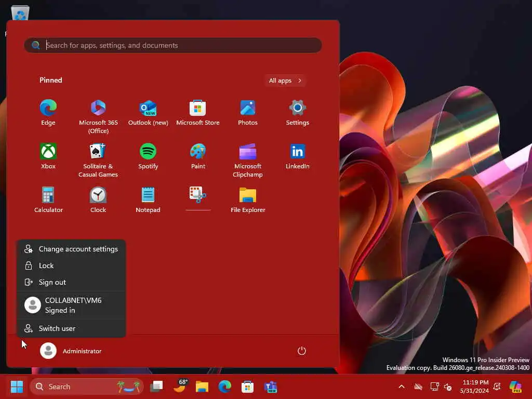The width and height of the screenshot is (532, 399).
Task: Open the weather widget showing 68°
Action: tap(180, 387)
